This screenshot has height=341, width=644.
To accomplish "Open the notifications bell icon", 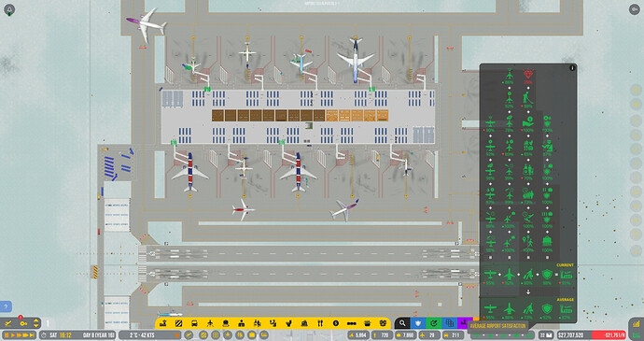I will pyautogui.click(x=9, y=9).
